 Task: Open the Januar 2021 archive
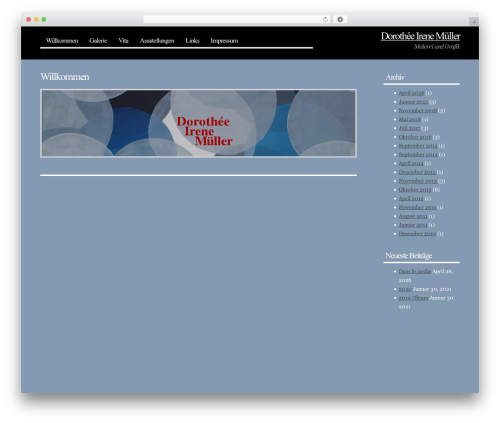coord(413,102)
